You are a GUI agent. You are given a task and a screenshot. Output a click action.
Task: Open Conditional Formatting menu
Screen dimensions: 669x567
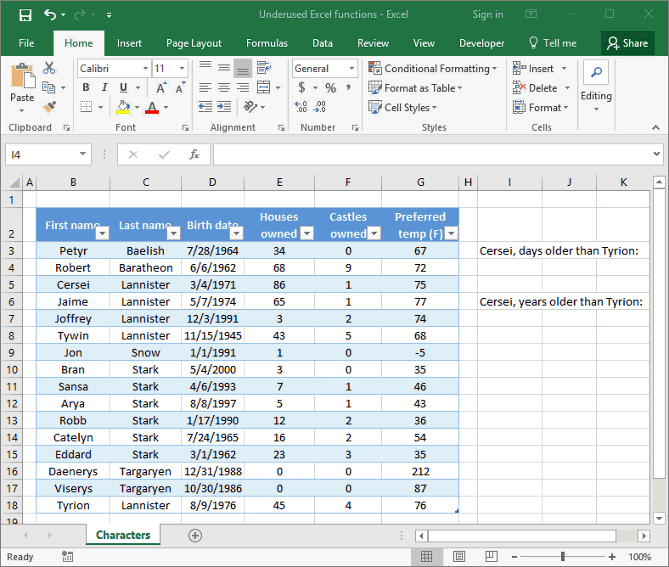[433, 68]
